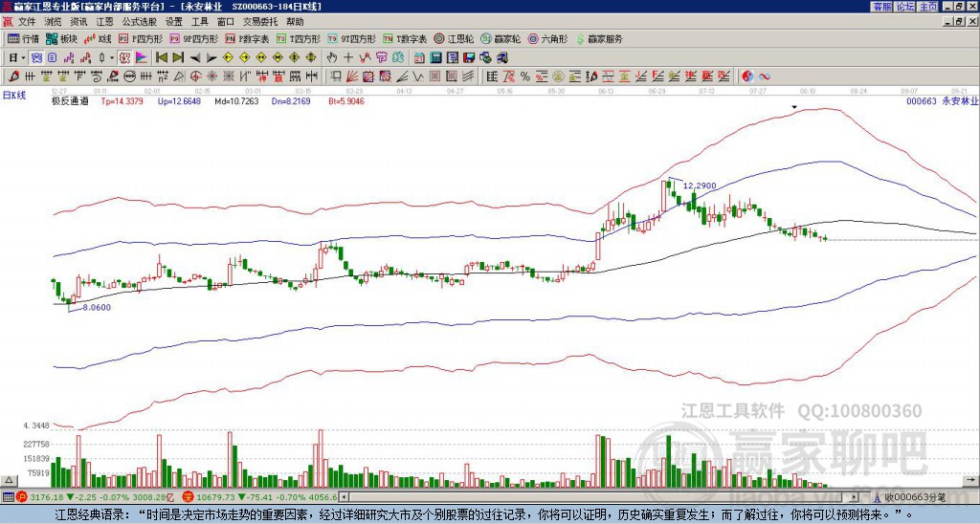Jump to last bar icon
The width and height of the screenshot is (980, 524).
tap(178, 58)
